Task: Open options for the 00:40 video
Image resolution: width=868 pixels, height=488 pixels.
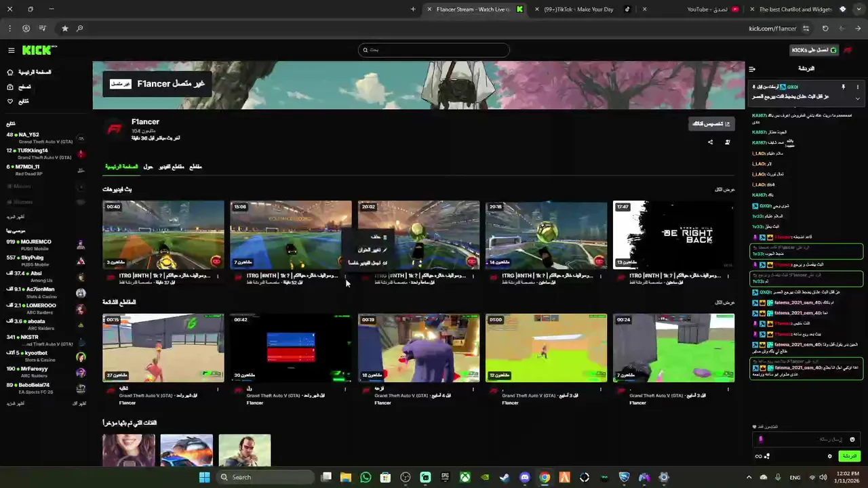Action: coord(218,277)
